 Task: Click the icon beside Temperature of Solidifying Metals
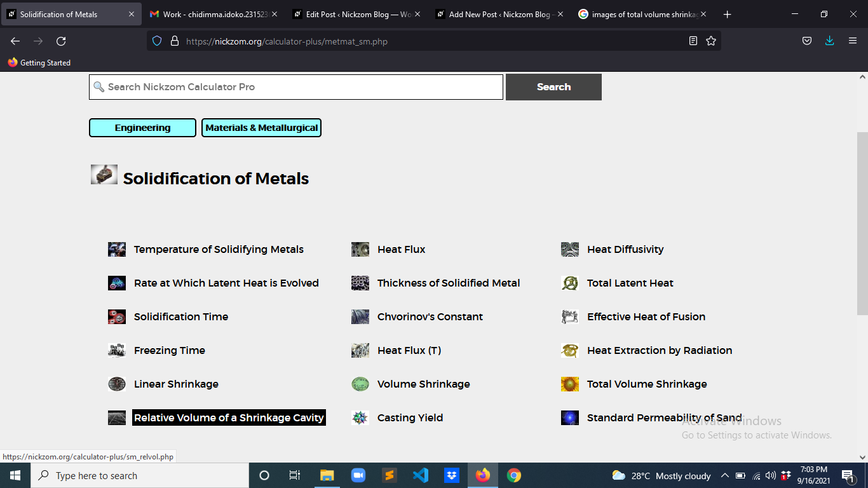(117, 249)
